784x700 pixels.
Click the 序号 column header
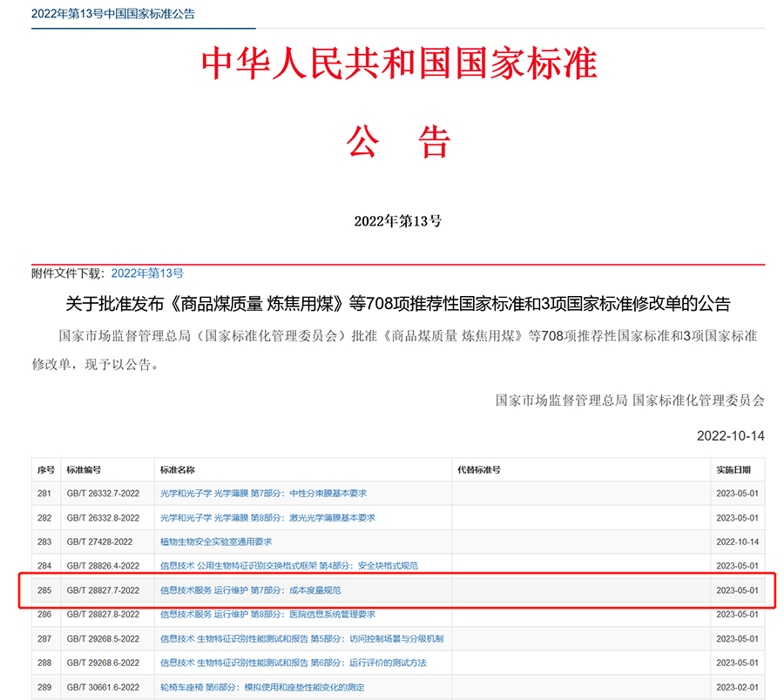pos(46,470)
